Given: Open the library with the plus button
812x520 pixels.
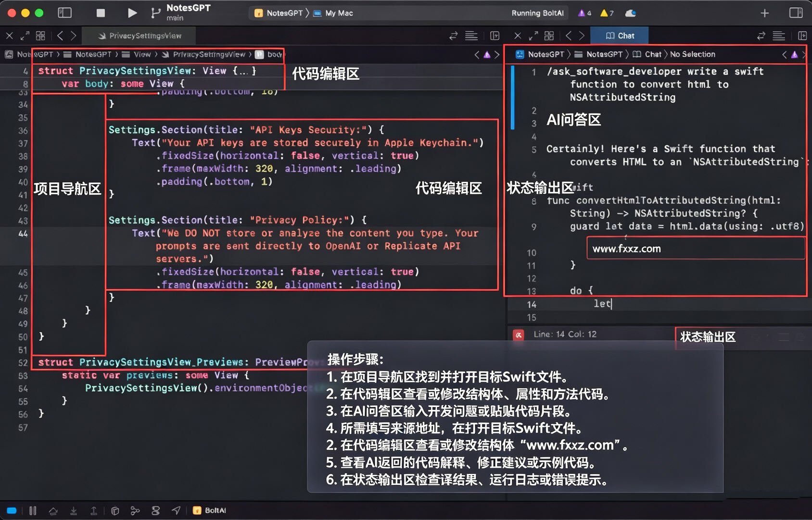Looking at the screenshot, I should (765, 13).
